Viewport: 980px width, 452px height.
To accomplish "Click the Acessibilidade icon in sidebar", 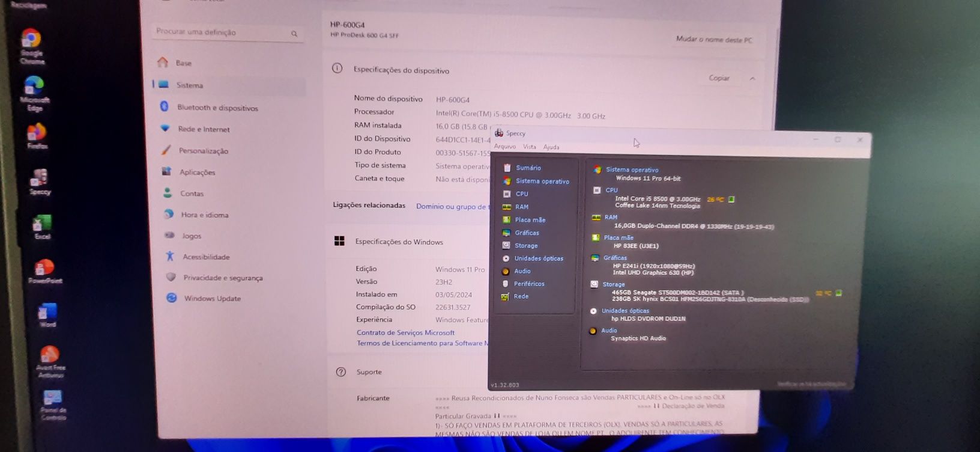I will point(170,256).
